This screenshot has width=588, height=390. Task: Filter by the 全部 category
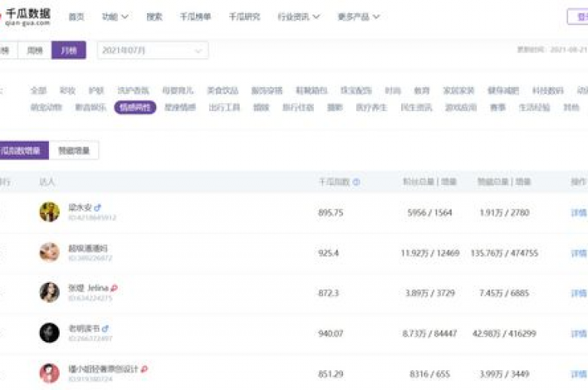[x=38, y=91]
